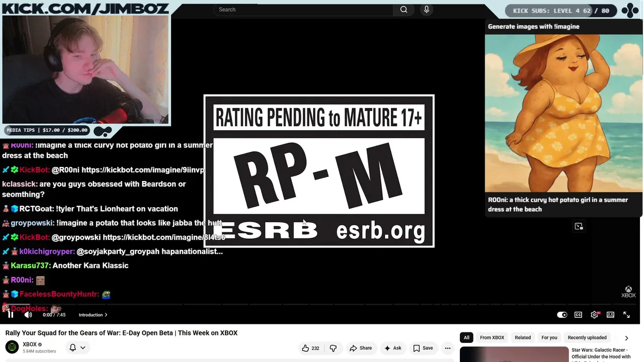Show more filter chips with the right arrow
This screenshot has width=644, height=362.
626,338
